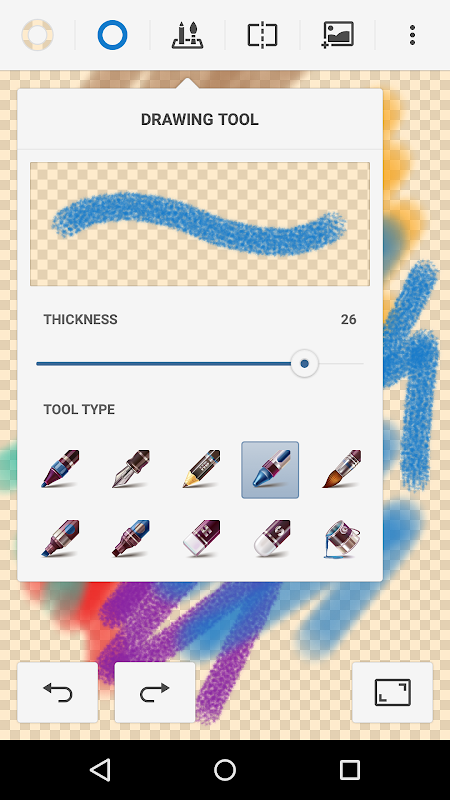Image resolution: width=450 pixels, height=800 pixels.
Task: Redo the last undone stroke
Action: pyautogui.click(x=155, y=692)
